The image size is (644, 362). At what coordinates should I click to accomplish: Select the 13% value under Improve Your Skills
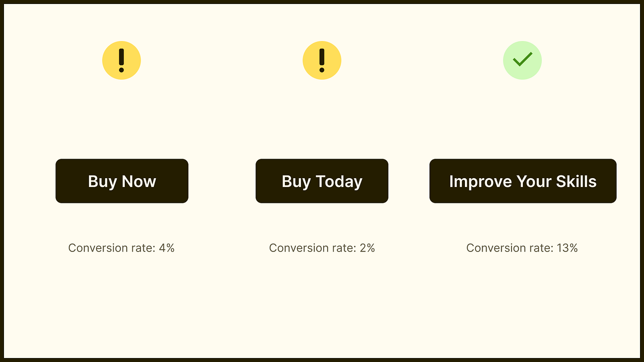click(567, 248)
